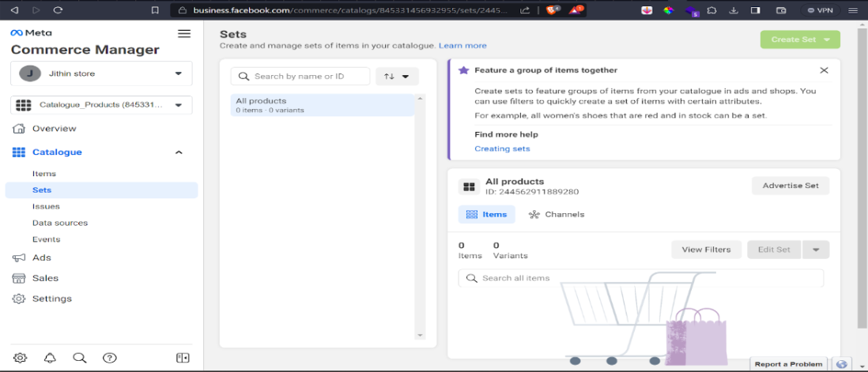
Task: Click the set ID 244562911889280 text
Action: tap(532, 192)
